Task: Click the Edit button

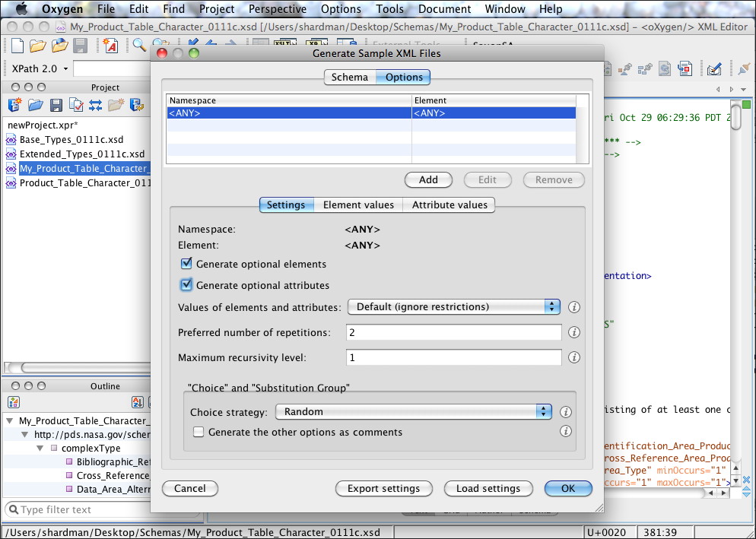Action: coord(487,180)
